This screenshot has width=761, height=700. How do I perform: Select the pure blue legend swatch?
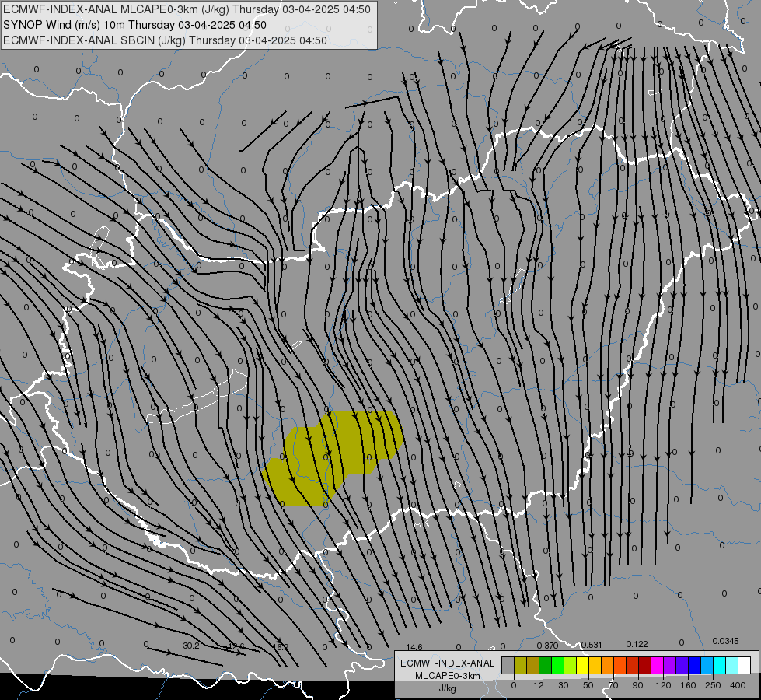[694, 665]
